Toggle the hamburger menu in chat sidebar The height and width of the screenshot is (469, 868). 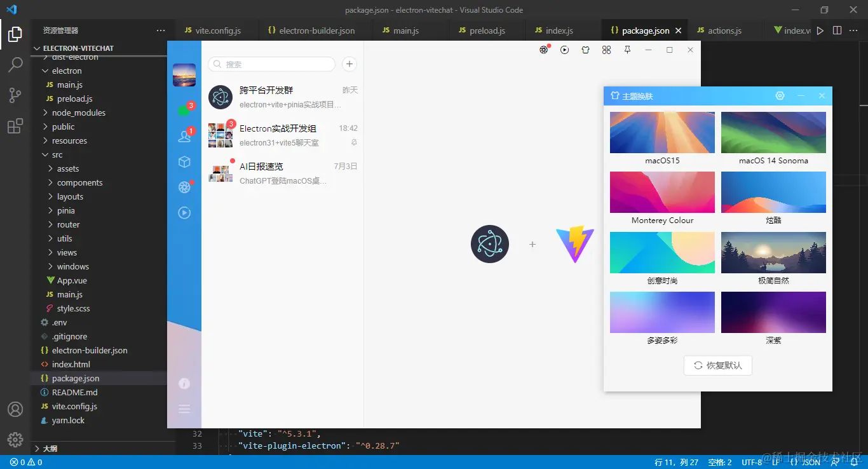click(184, 409)
